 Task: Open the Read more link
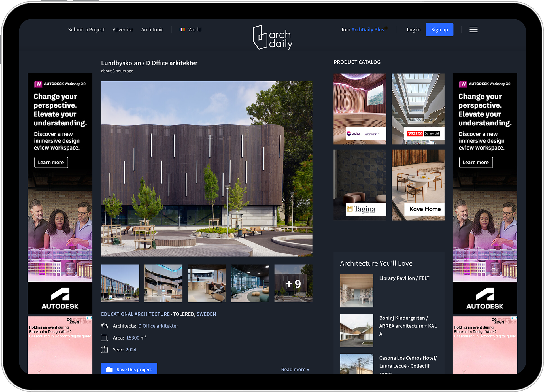click(x=295, y=370)
